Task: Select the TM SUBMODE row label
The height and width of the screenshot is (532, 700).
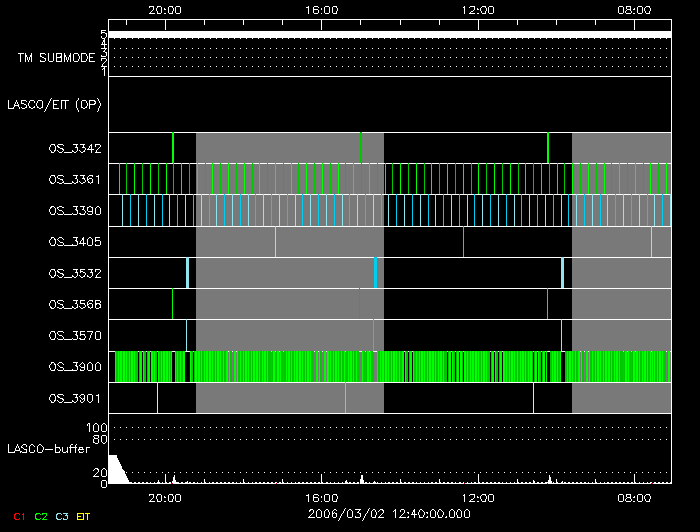Action: click(56, 58)
